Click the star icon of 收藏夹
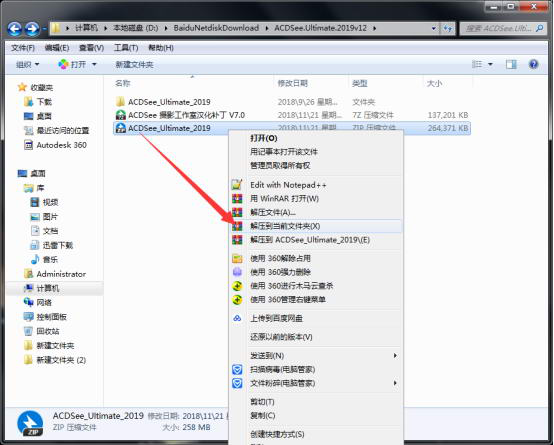 click(22, 87)
